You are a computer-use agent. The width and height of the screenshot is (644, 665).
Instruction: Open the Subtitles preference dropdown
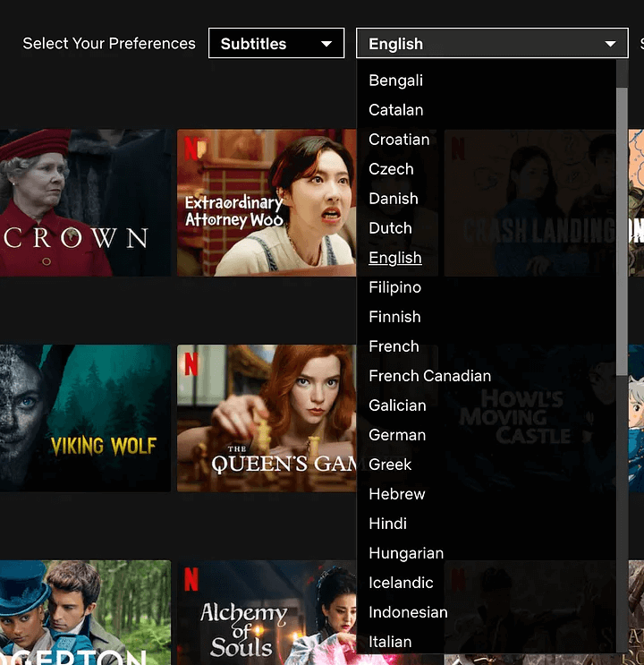[x=276, y=43]
